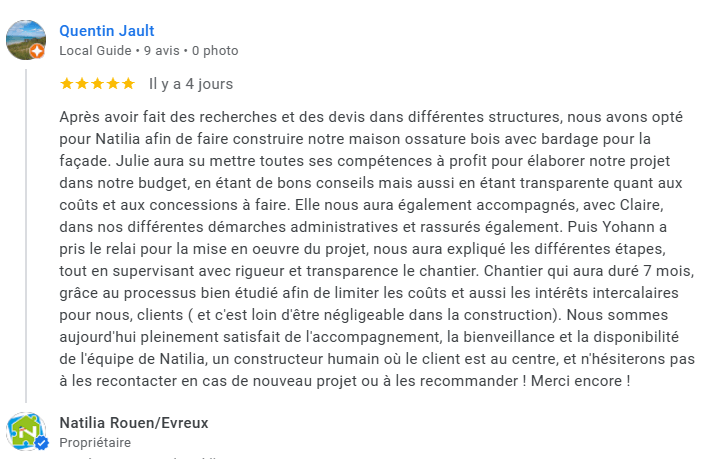The image size is (710, 459).
Task: Open Quentin Jault's reviewer profile name
Action: pos(107,31)
